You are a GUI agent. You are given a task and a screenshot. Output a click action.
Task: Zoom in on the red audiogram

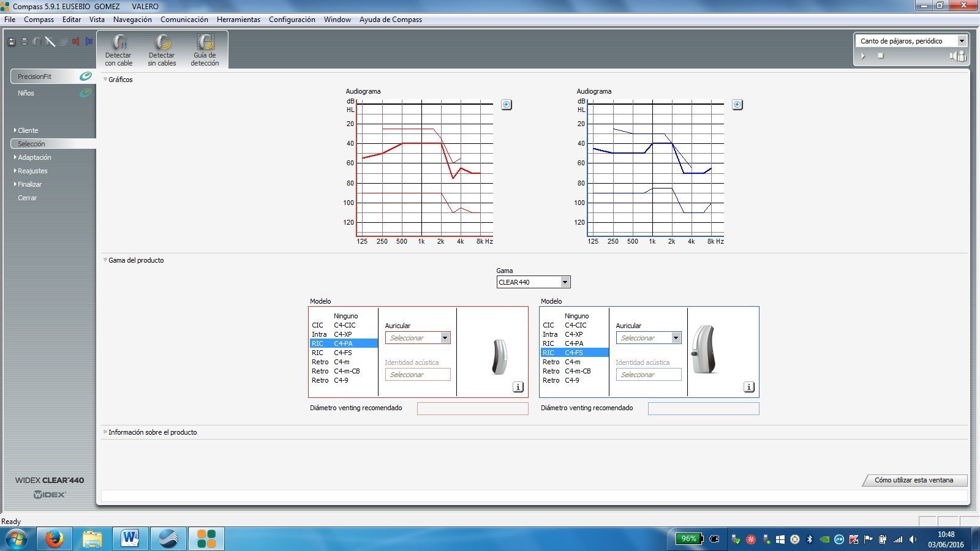click(x=507, y=105)
